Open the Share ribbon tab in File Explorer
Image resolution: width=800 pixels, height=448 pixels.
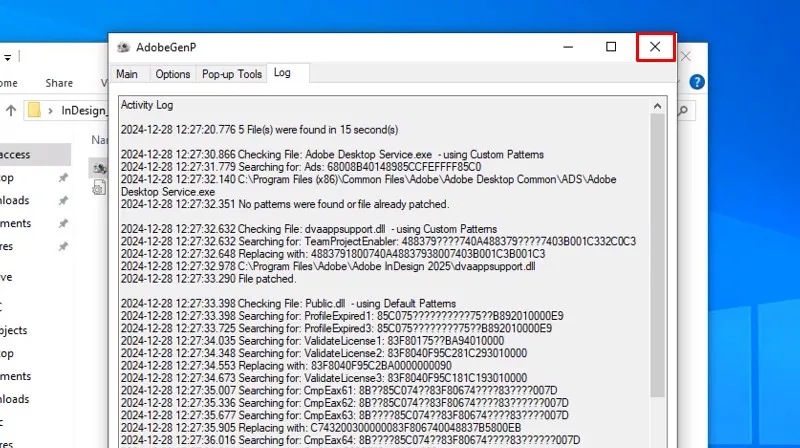click(x=59, y=83)
